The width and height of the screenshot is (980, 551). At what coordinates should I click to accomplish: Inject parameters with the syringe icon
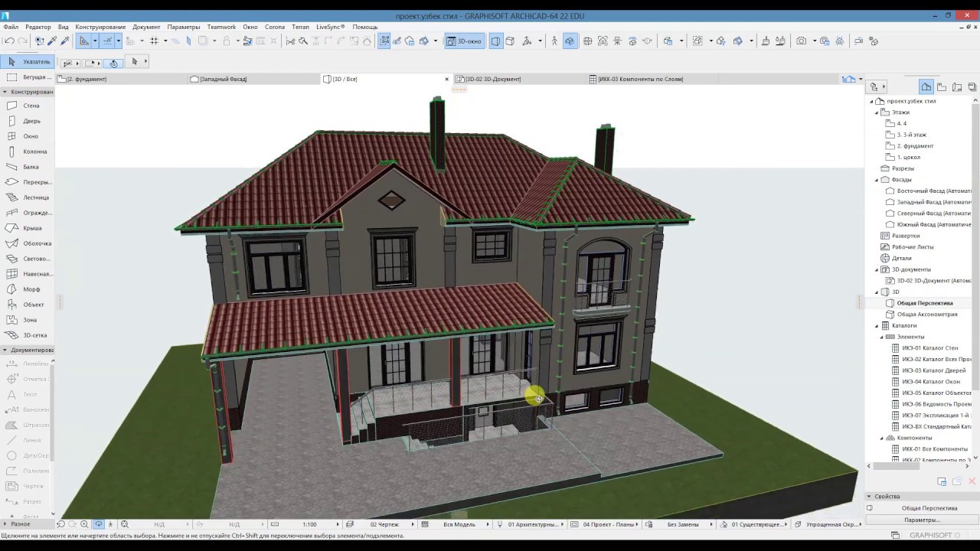65,41
